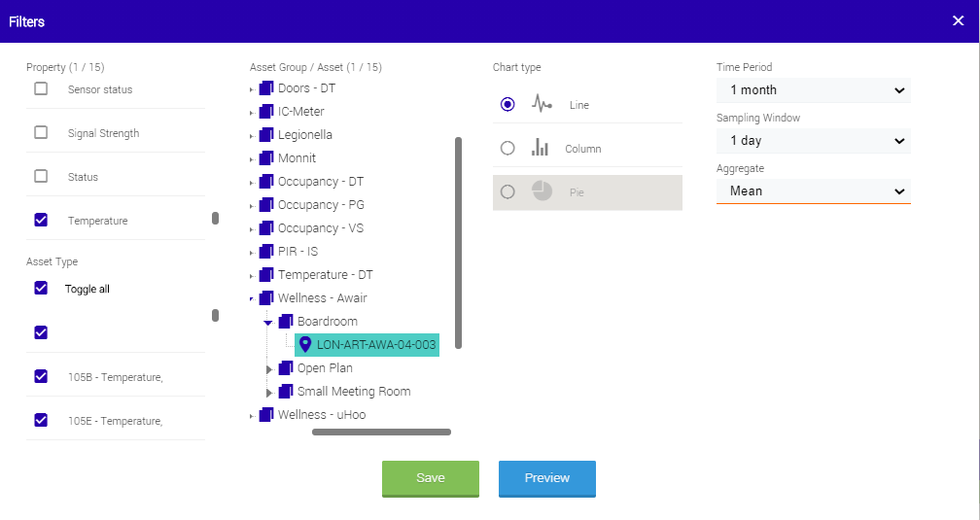Expand the Legionella group arrow

click(252, 136)
